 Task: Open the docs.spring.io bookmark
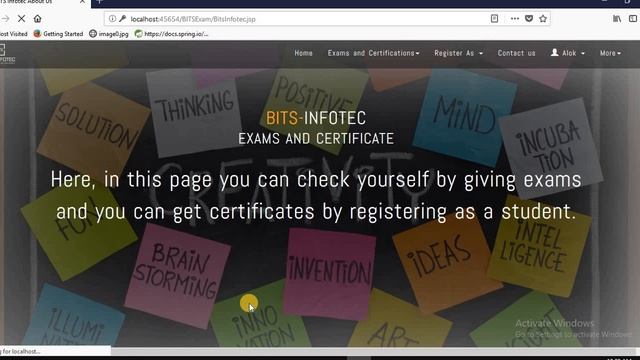click(x=172, y=34)
